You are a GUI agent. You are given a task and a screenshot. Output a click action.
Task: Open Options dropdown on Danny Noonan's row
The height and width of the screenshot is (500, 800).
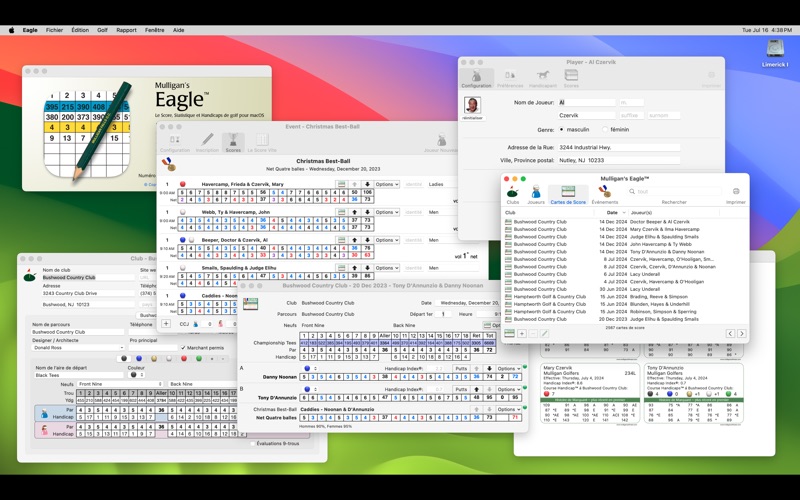pyautogui.click(x=509, y=368)
